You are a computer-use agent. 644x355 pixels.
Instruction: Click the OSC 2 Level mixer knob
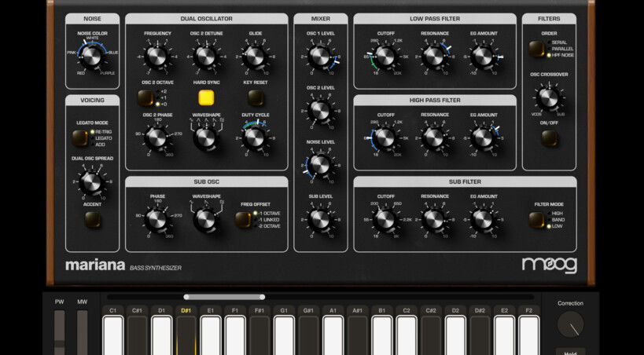(320, 111)
